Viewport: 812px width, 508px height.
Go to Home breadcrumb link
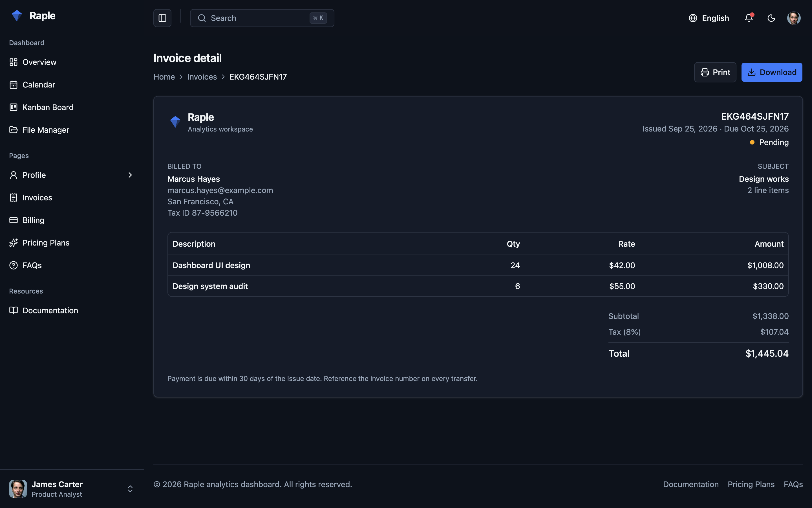tap(164, 77)
